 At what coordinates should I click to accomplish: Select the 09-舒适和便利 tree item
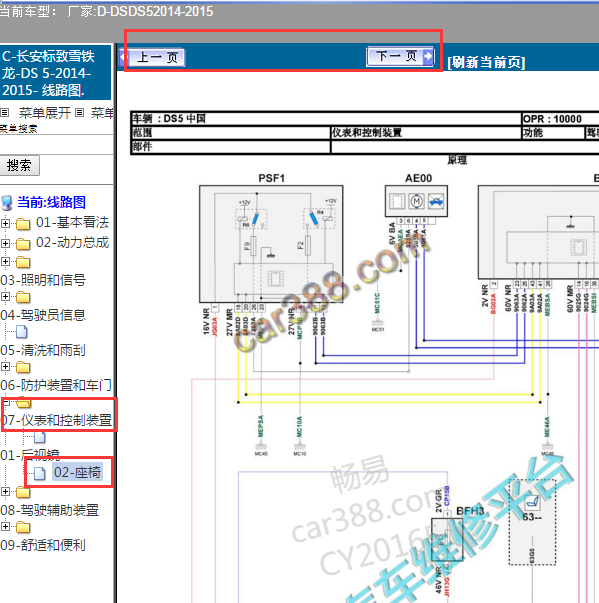point(43,545)
